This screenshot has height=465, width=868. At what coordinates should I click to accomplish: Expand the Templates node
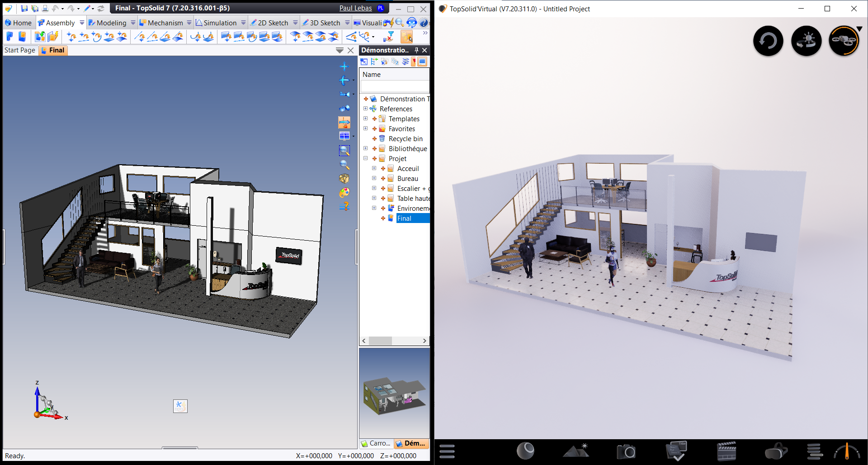(365, 119)
